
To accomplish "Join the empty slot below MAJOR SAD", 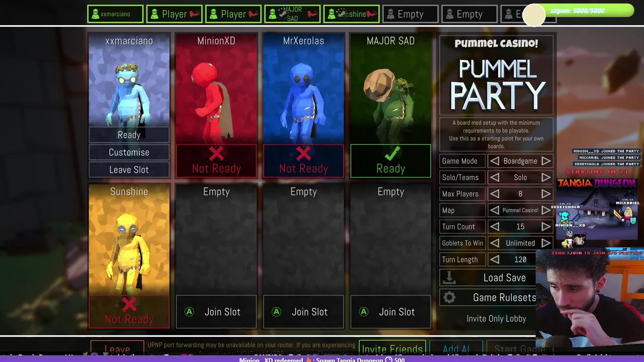I will pyautogui.click(x=390, y=312).
